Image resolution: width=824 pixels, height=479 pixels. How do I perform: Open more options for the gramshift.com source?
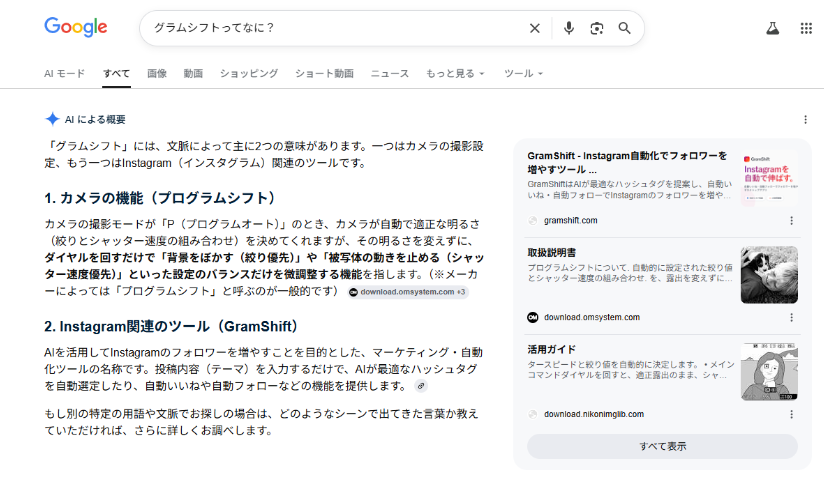(791, 221)
